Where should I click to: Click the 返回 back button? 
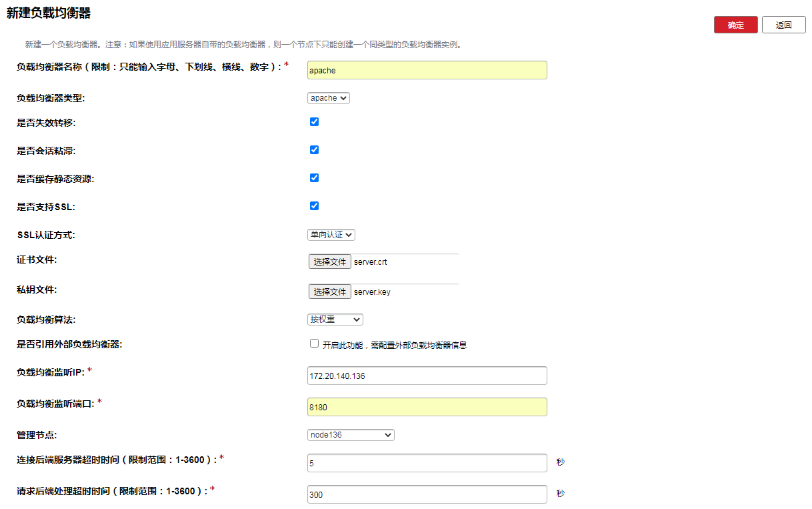(x=783, y=25)
